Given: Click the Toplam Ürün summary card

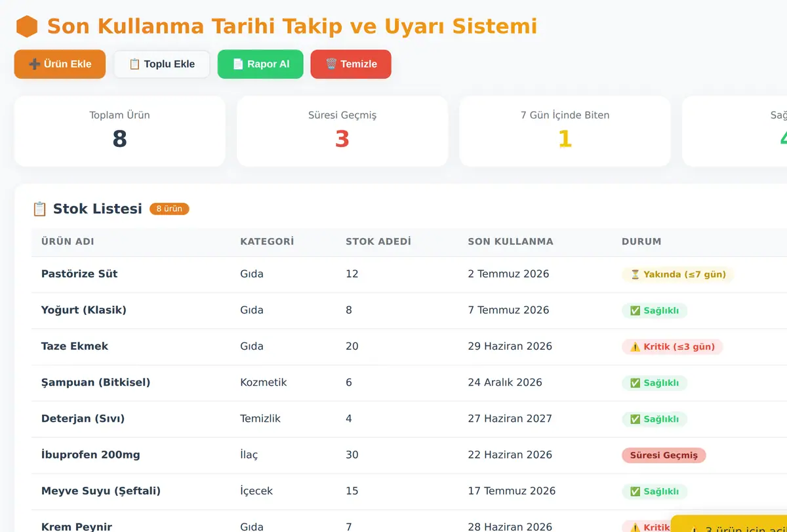Looking at the screenshot, I should click(x=120, y=131).
